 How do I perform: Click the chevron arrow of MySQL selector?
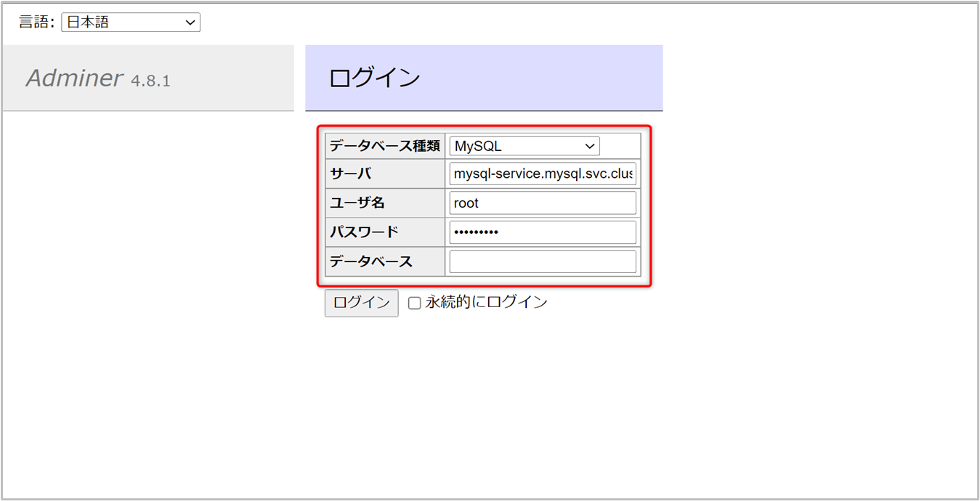[590, 146]
